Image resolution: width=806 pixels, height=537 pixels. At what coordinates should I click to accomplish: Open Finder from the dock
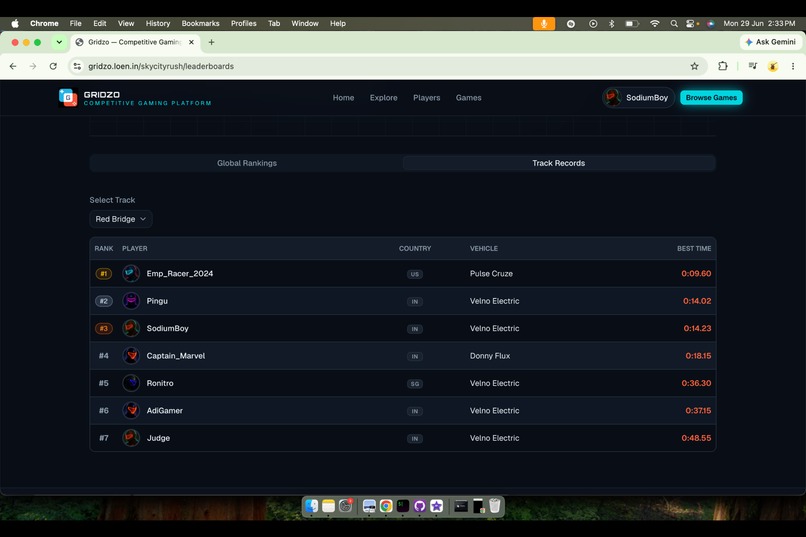point(312,506)
